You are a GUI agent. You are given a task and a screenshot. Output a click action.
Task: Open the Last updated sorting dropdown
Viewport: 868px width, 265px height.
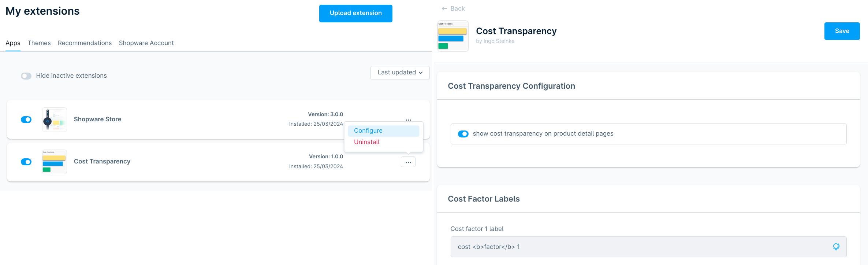click(400, 73)
